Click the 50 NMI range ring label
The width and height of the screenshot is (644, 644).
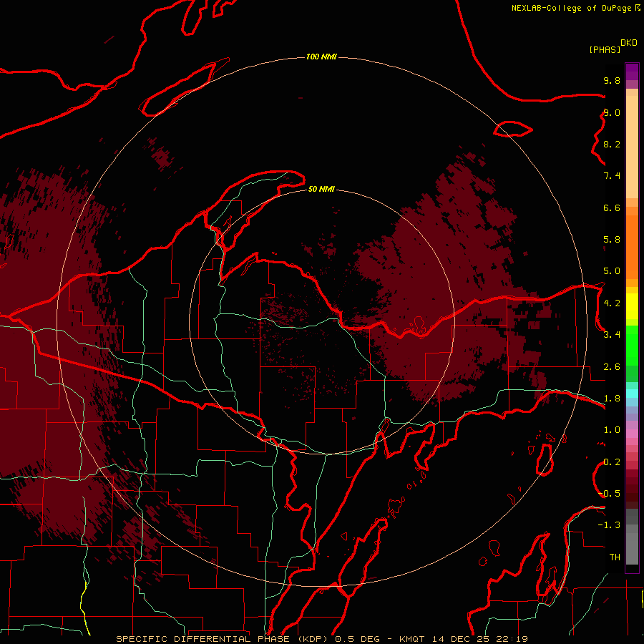pos(321,189)
